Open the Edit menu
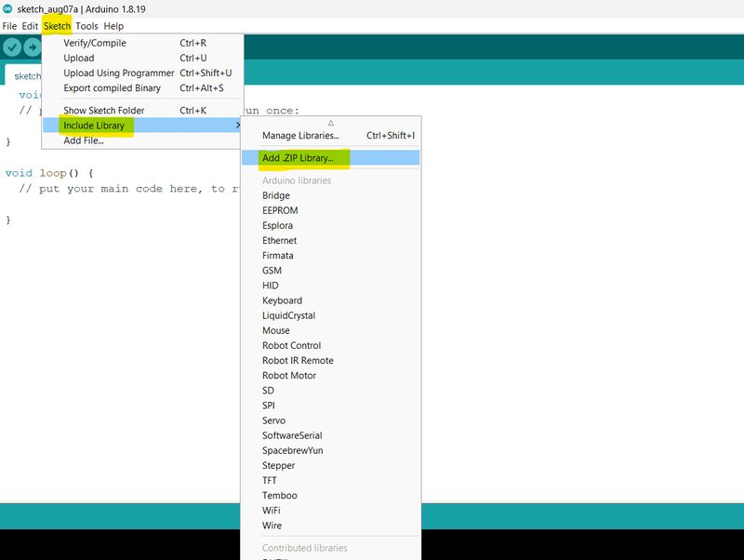This screenshot has height=560, width=744. pos(30,26)
